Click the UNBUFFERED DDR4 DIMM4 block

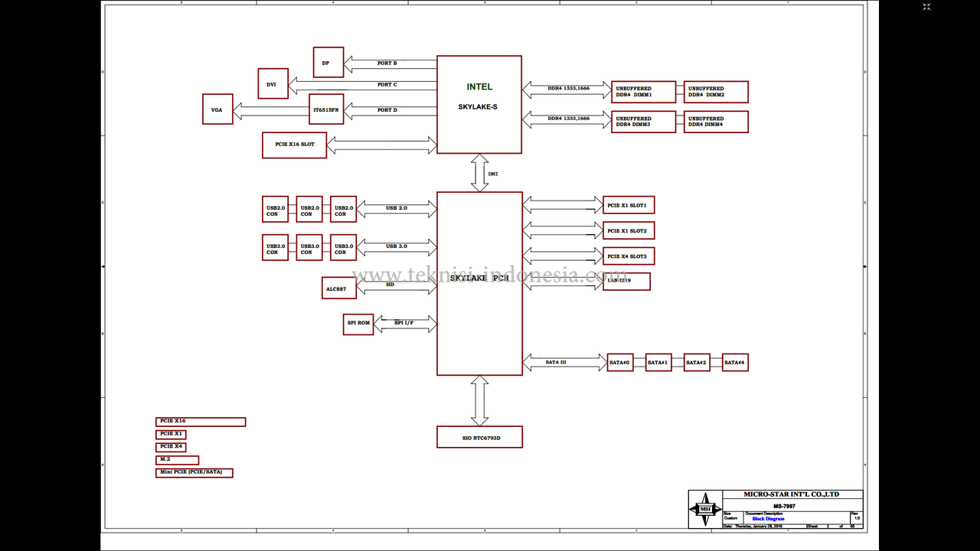click(x=716, y=122)
